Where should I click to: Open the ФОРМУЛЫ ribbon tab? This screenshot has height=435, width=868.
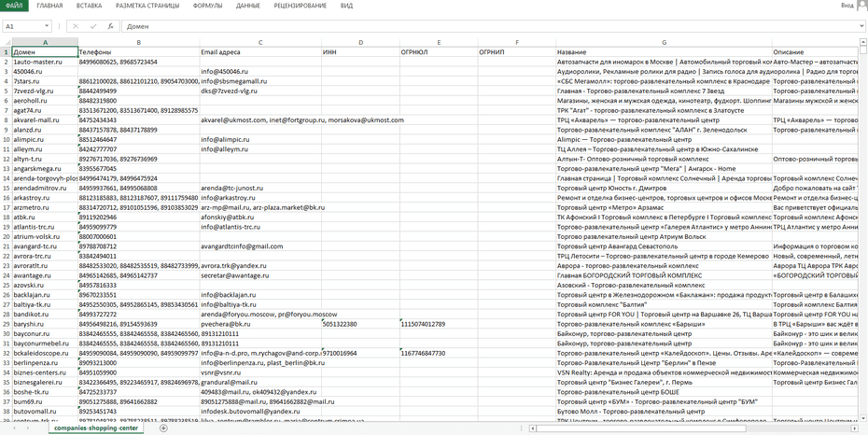tap(207, 6)
